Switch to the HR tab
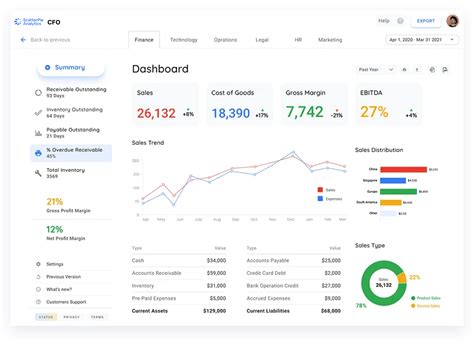Screen dimensions: 474x362 click(x=298, y=40)
